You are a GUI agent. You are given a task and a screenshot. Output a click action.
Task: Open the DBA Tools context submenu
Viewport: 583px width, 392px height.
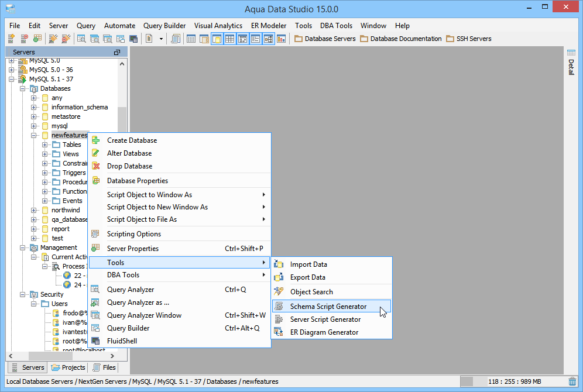[x=180, y=275]
